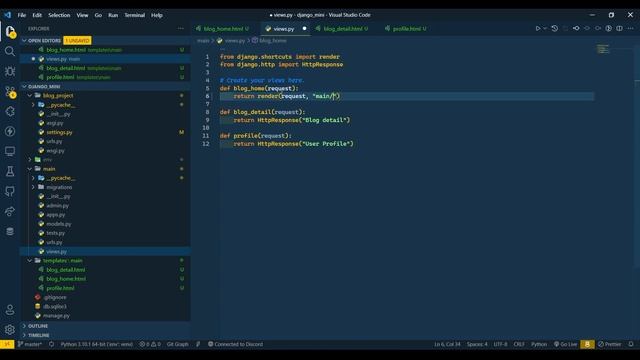Viewport: 640px width, 360px height.
Task: Open Git Graph from status bar
Action: (x=178, y=344)
